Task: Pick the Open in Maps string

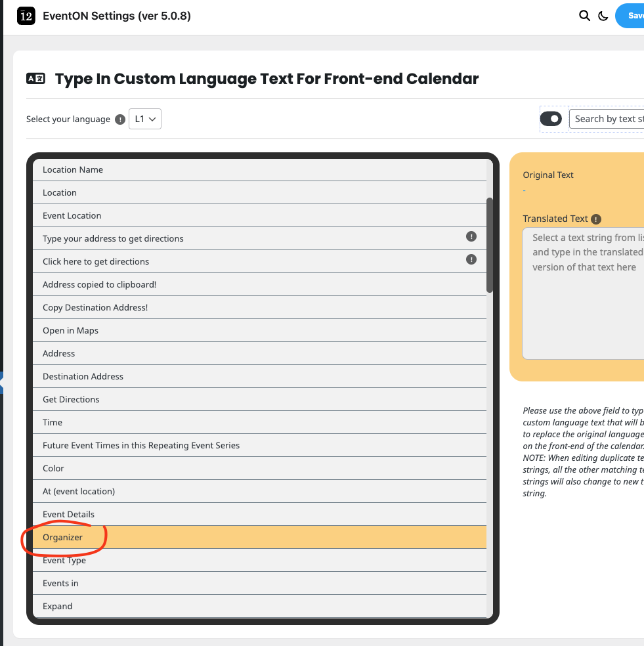Action: tap(70, 330)
